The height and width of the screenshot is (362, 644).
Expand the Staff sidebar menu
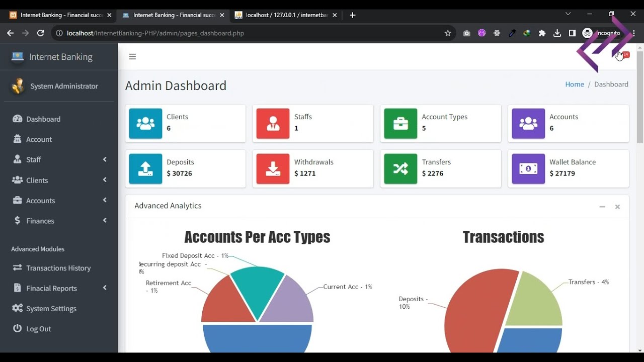59,159
